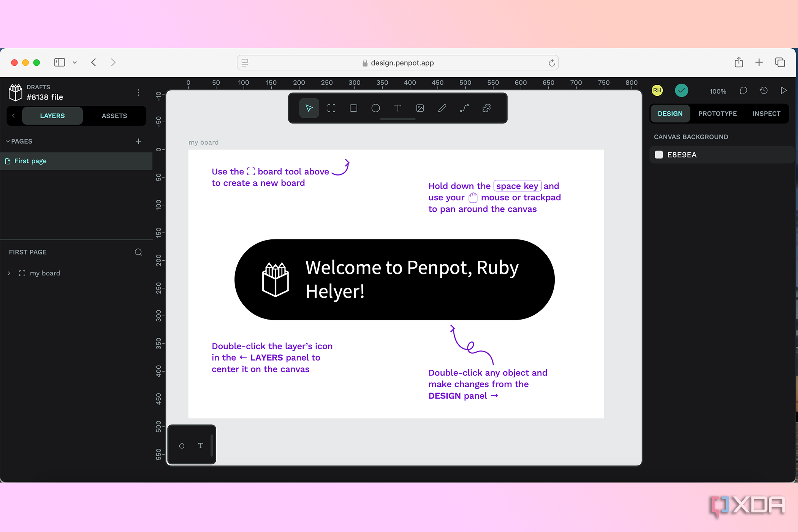Viewport: 798px width, 532px height.
Task: Select the Path curve tool
Action: (464, 108)
